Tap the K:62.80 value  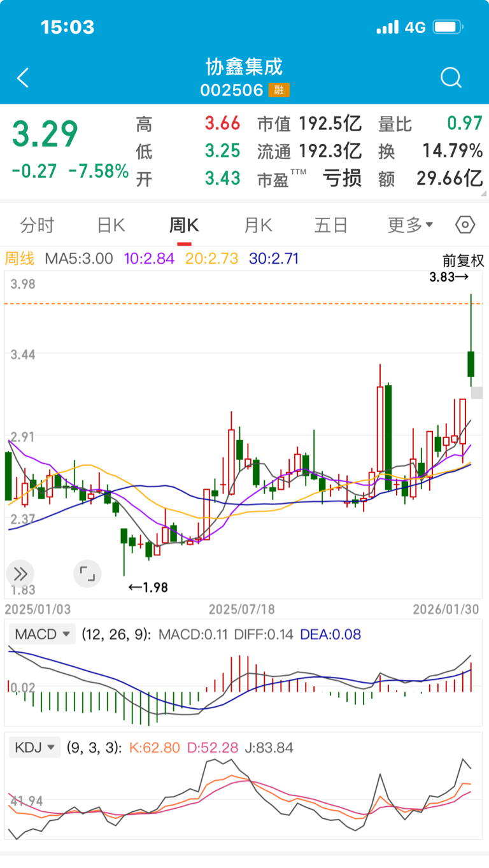pos(155,748)
